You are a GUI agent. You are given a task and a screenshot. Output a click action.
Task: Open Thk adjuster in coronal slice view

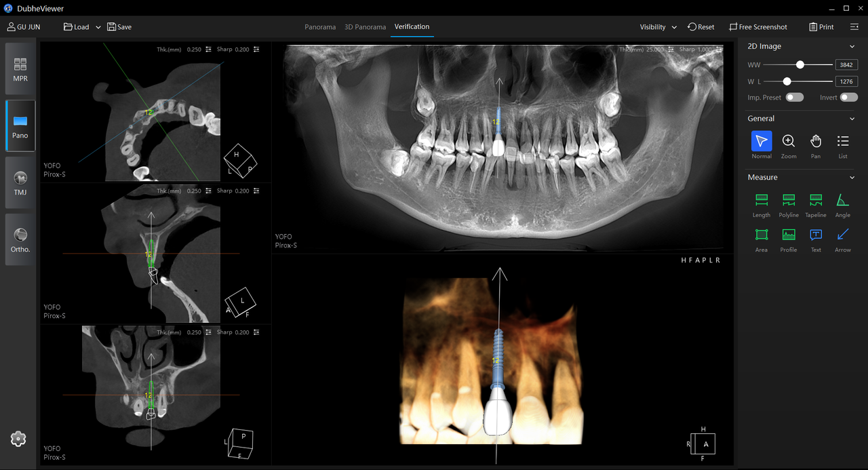(x=208, y=333)
